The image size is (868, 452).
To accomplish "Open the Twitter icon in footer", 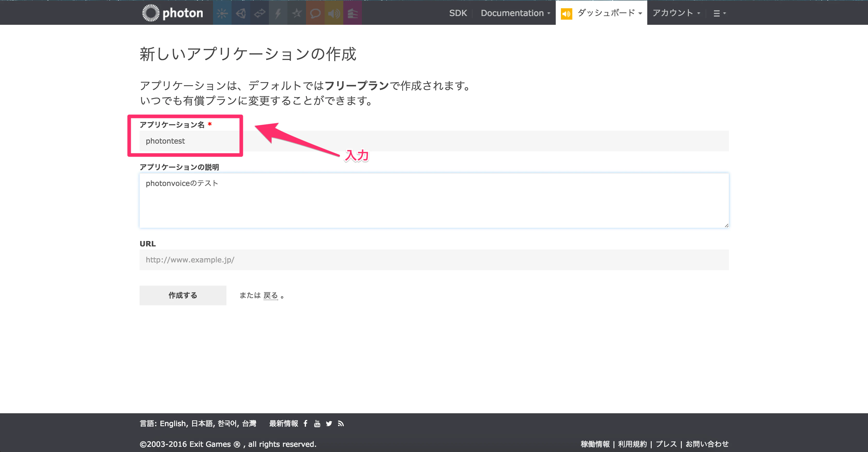I will coord(329,424).
